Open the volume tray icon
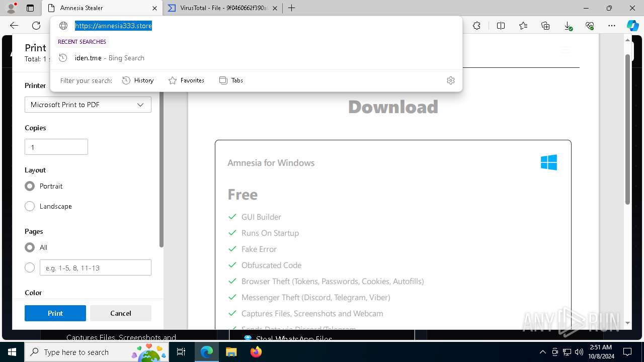Image resolution: width=644 pixels, height=362 pixels. point(579,352)
